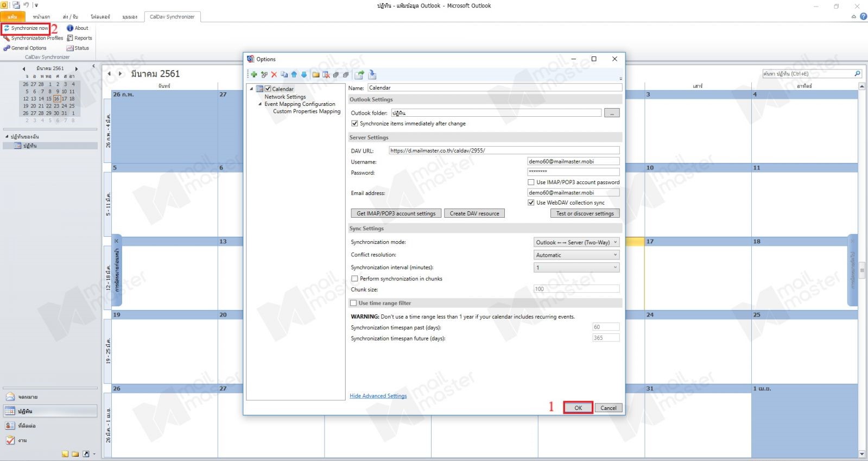Click the add multiple profiles icon
The width and height of the screenshot is (868, 461).
[x=264, y=74]
